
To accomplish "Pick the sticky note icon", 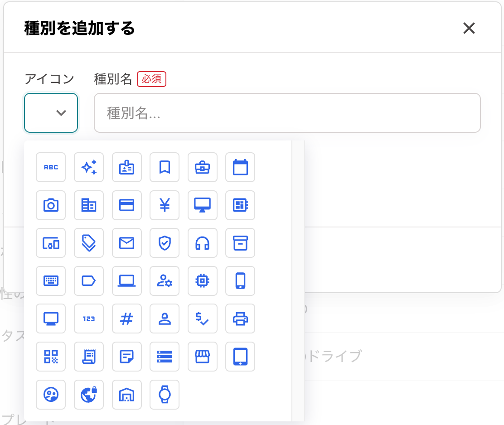I will click(x=126, y=357).
